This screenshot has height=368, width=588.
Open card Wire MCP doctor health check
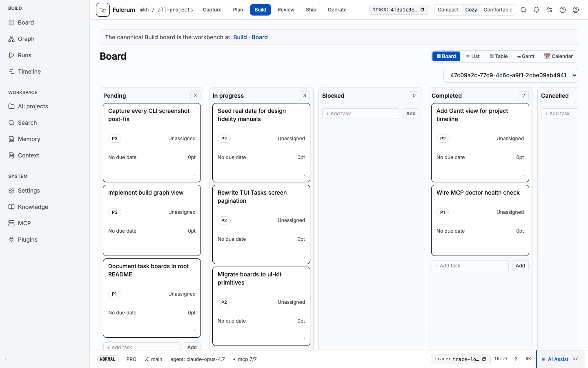coord(480,220)
